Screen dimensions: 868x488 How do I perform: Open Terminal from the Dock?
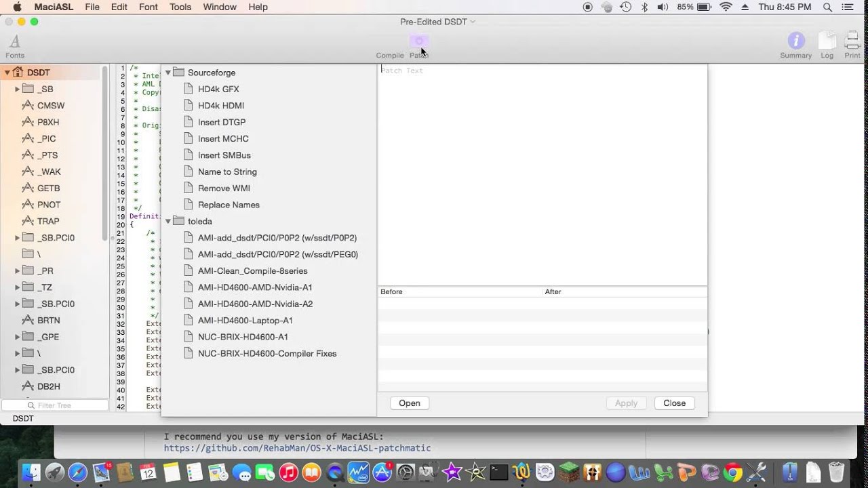tap(498, 472)
